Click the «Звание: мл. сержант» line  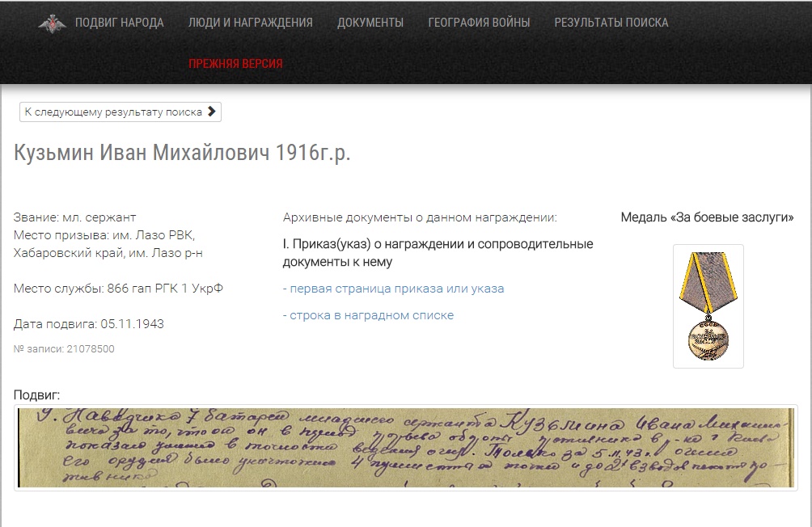click(75, 217)
